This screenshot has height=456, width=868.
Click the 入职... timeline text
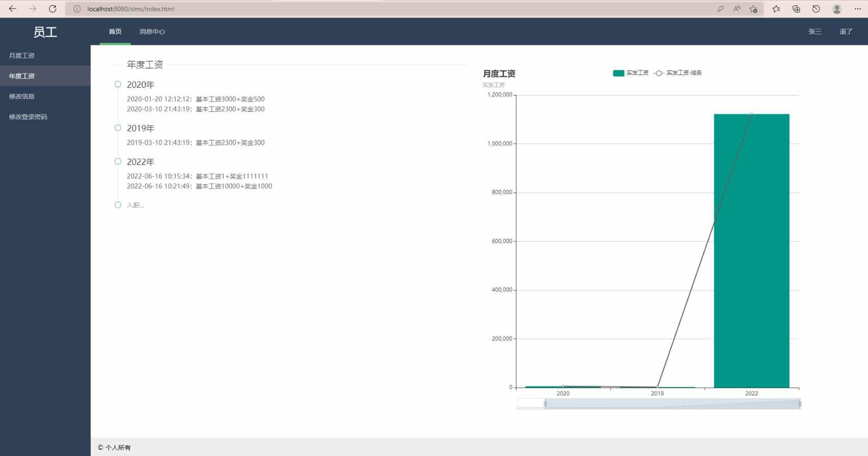click(136, 205)
